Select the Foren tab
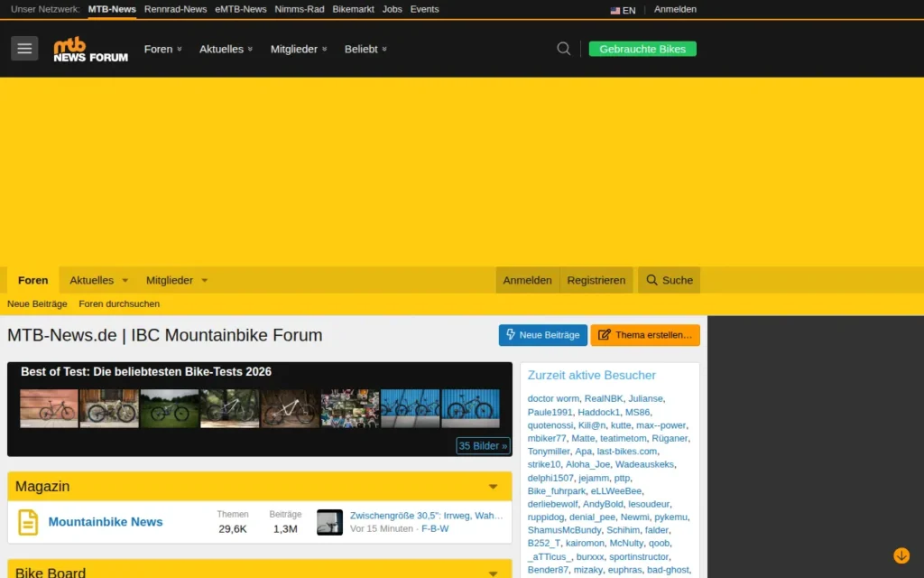 (x=33, y=280)
